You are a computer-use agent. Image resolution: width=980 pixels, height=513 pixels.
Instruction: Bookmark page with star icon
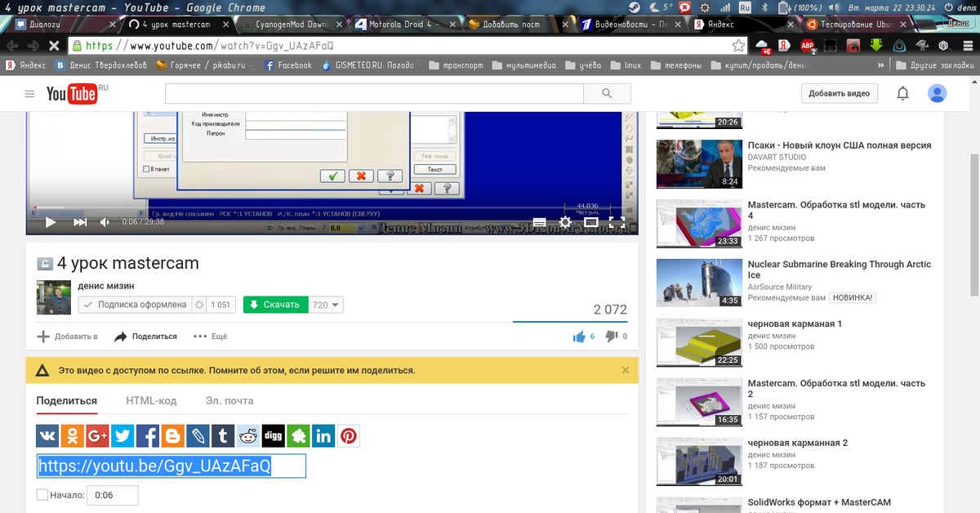pos(738,46)
